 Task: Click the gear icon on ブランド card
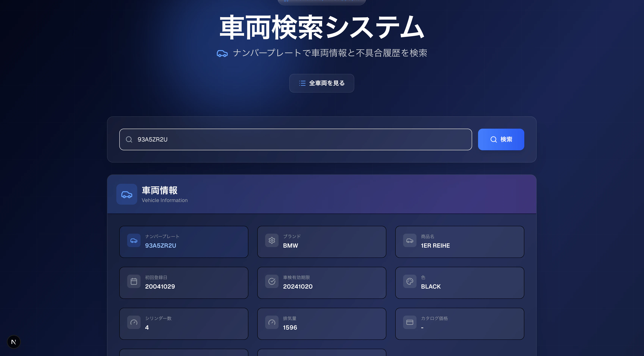tap(272, 240)
